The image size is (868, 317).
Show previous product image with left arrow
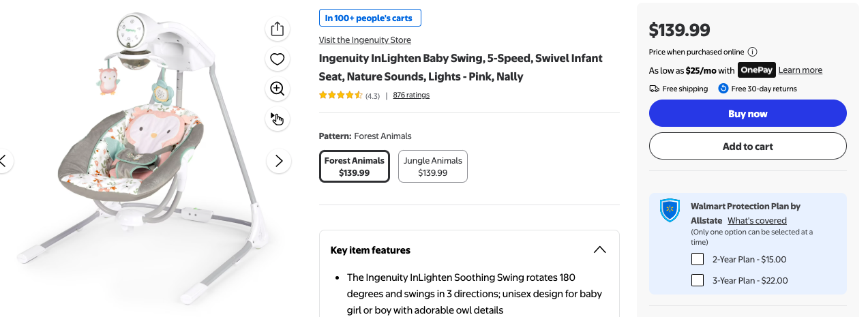(x=3, y=161)
